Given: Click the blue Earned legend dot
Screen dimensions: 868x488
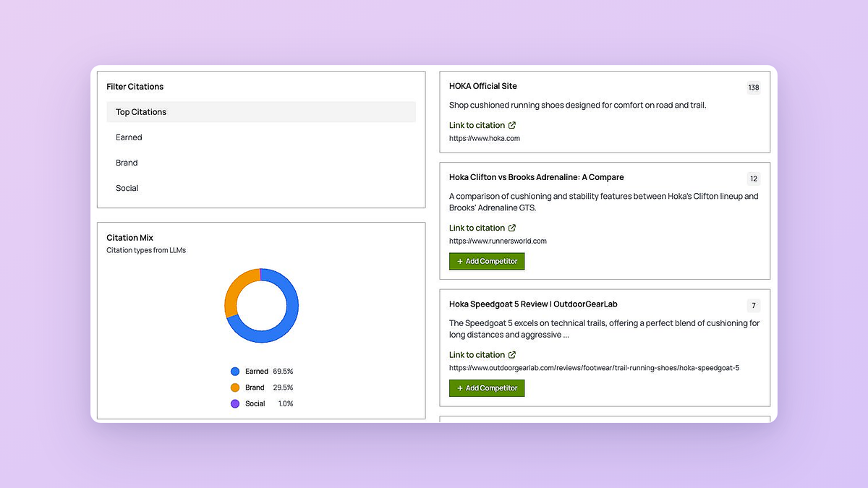Looking at the screenshot, I should tap(235, 372).
